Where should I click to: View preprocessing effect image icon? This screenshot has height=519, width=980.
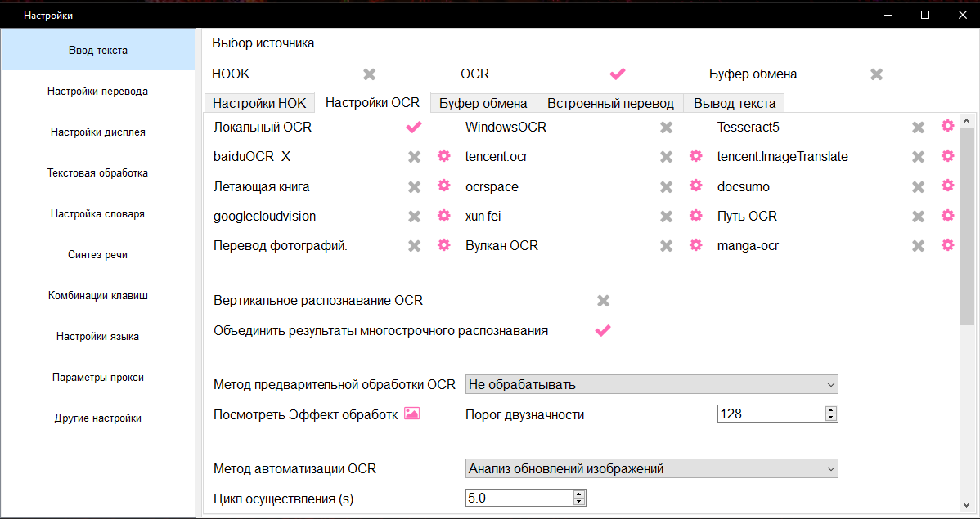(x=411, y=414)
